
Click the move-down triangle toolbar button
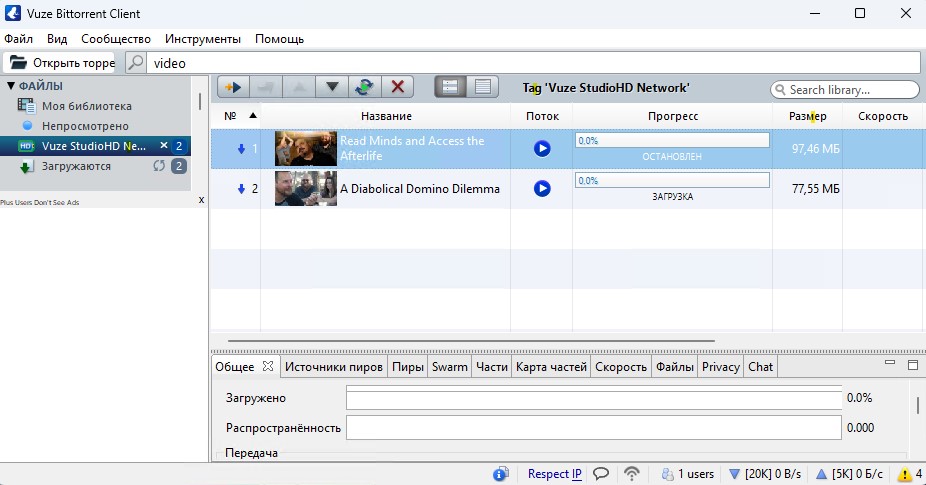click(x=332, y=87)
